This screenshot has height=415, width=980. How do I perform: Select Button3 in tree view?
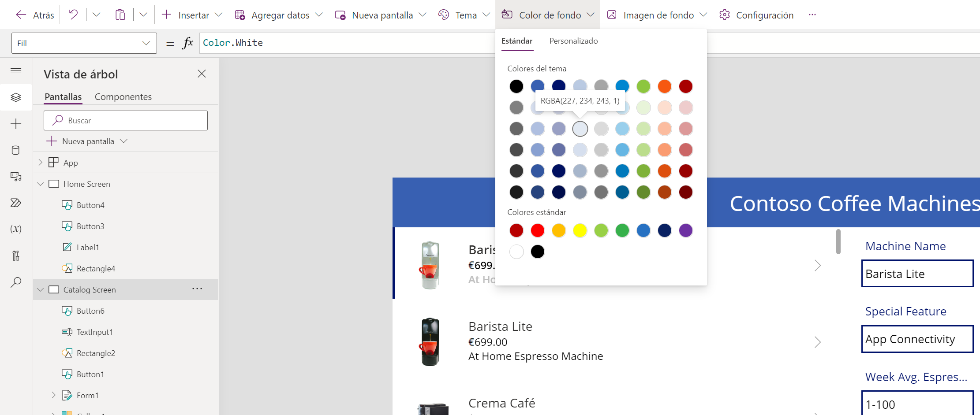point(90,226)
